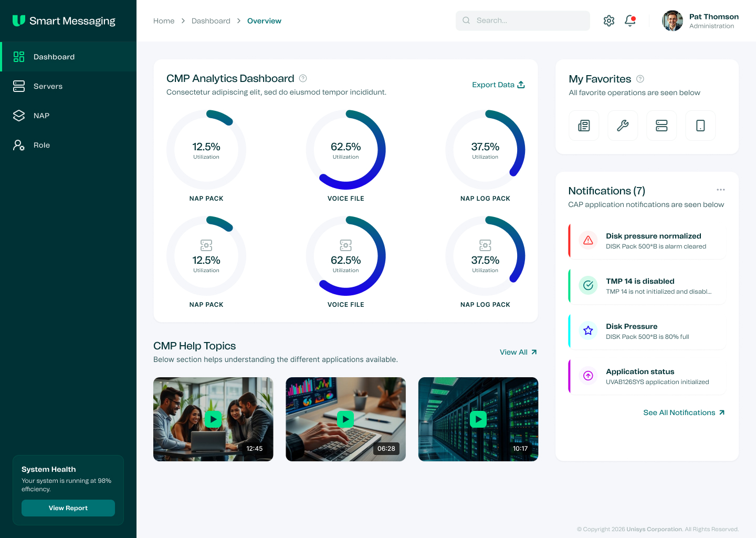Play the server room video thumbnail
The image size is (756, 538).
pyautogui.click(x=478, y=419)
